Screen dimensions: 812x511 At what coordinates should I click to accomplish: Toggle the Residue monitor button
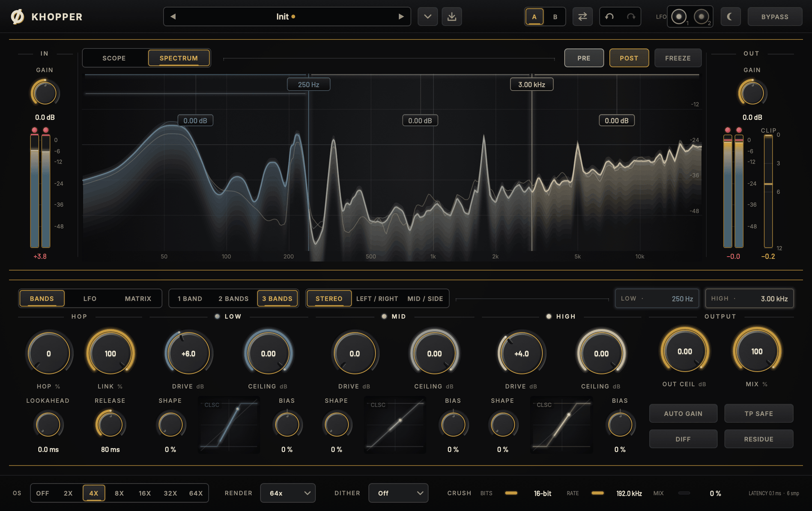point(759,439)
